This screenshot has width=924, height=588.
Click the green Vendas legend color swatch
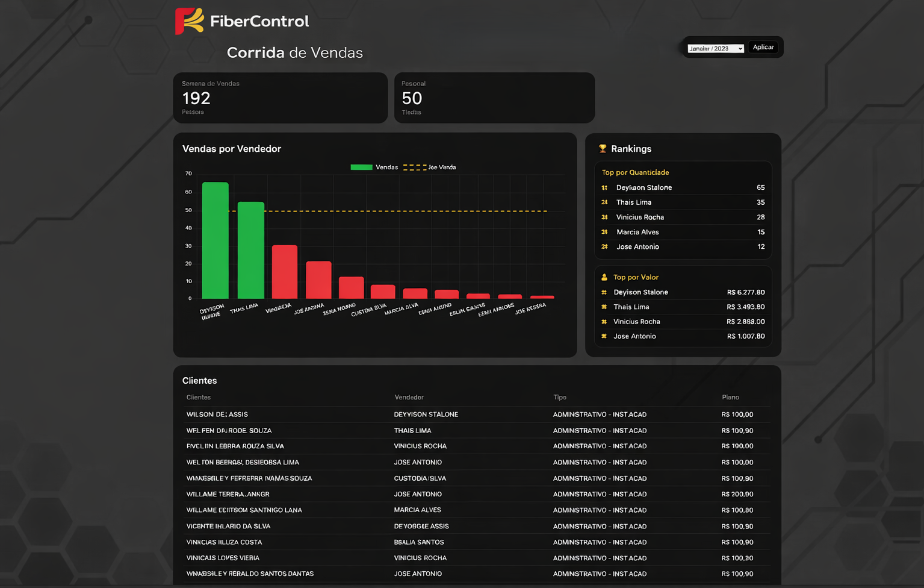pyautogui.click(x=361, y=167)
